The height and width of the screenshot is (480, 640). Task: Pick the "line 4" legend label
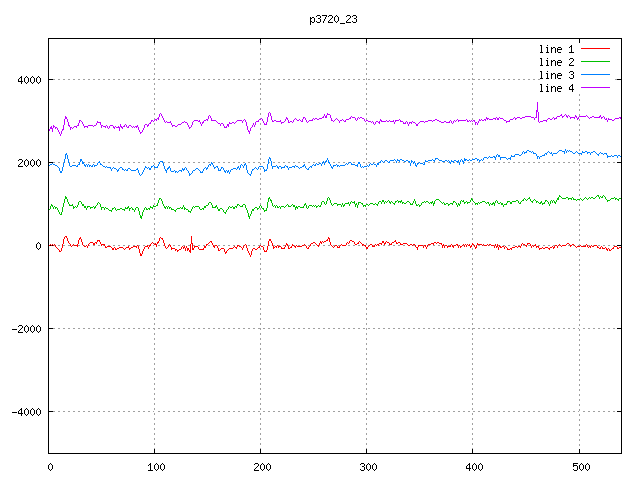click(x=556, y=88)
